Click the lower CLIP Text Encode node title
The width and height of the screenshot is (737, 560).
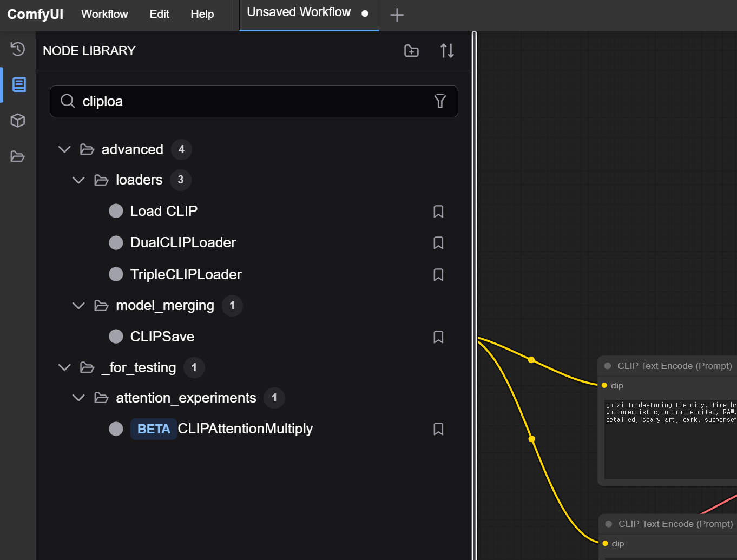pyautogui.click(x=676, y=524)
